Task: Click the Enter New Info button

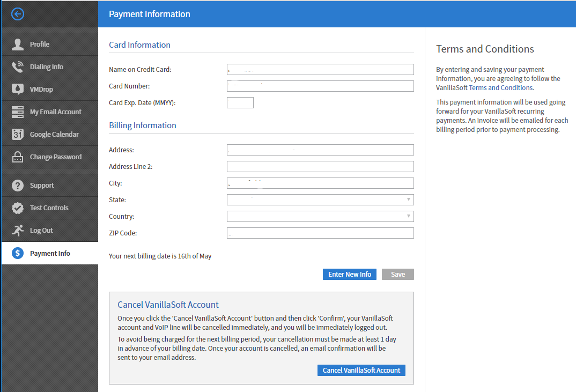Action: pyautogui.click(x=349, y=275)
